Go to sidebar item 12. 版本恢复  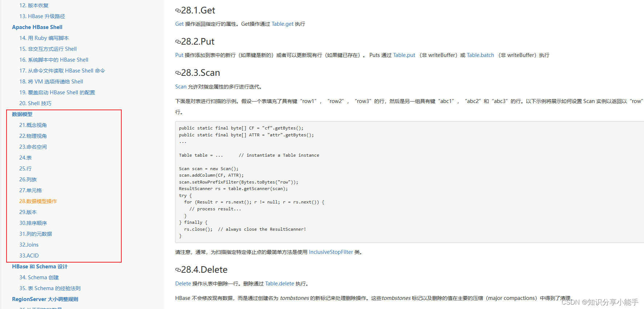click(x=34, y=5)
